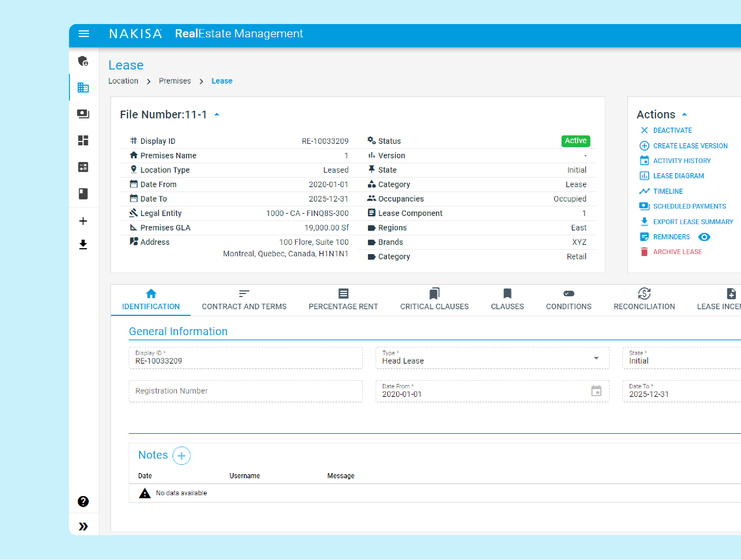Toggle reminders visibility eye icon
741x560 pixels.
click(704, 237)
